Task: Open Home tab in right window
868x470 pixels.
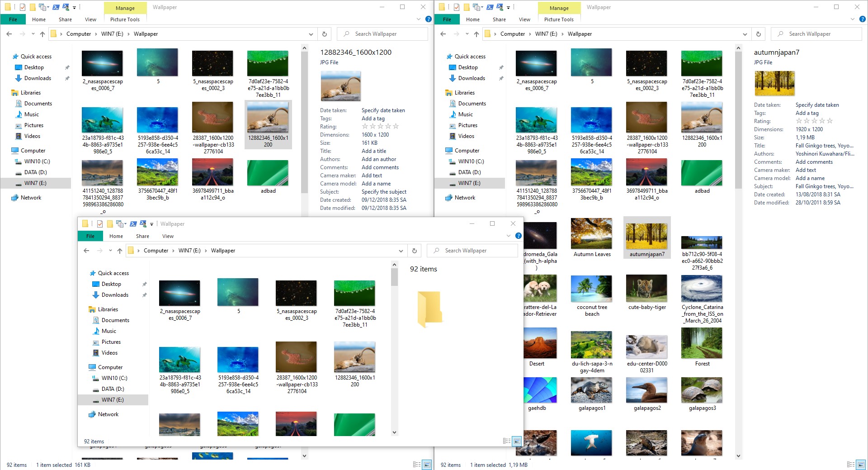Action: pyautogui.click(x=473, y=19)
